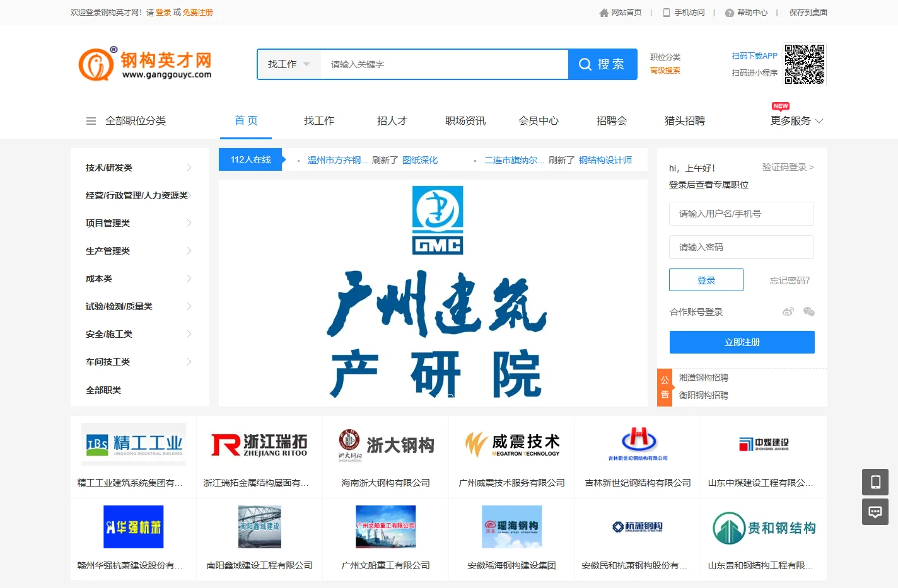
Task: Focus the keyword search field
Action: 445,64
